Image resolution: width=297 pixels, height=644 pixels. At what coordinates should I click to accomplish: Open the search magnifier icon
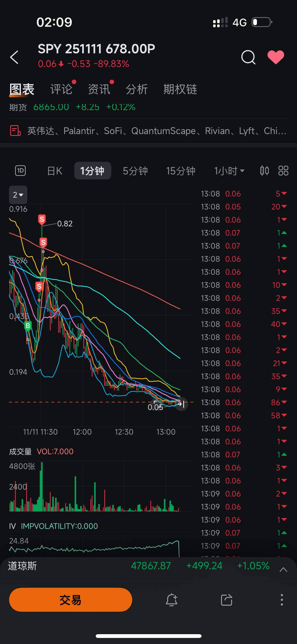coord(248,57)
